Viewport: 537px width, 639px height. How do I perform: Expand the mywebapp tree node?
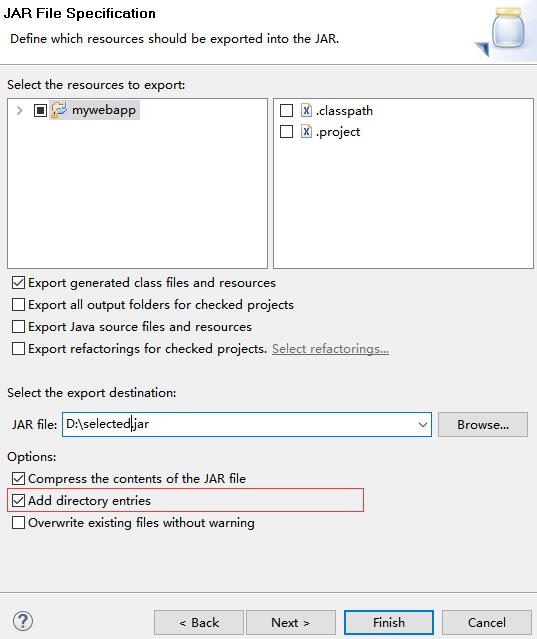click(x=19, y=110)
